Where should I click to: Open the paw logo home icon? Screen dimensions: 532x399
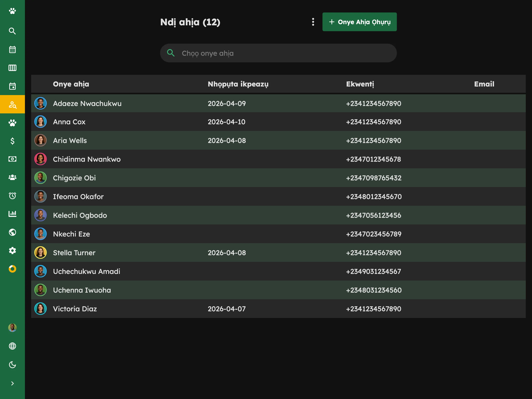(x=12, y=11)
